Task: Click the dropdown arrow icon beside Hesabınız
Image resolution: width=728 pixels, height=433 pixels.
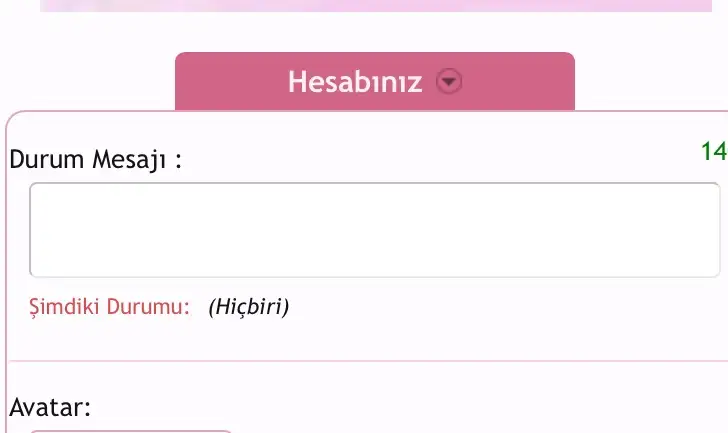Action: (449, 81)
